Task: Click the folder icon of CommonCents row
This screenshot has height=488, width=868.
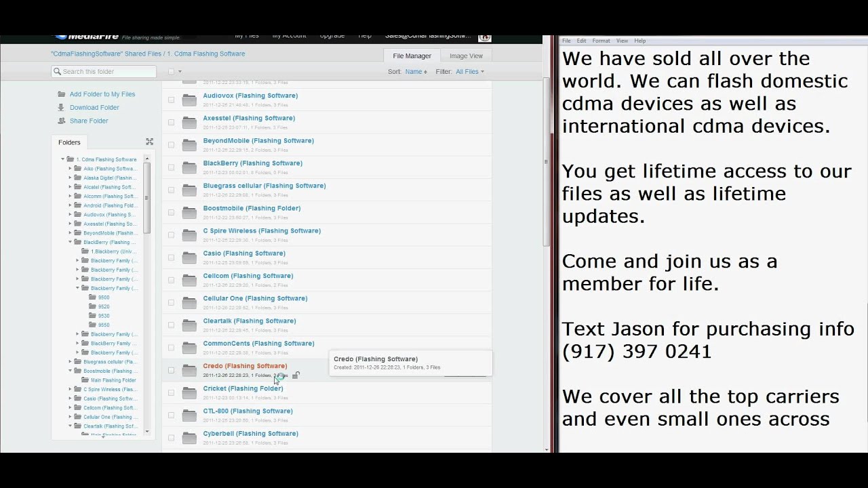Action: click(189, 348)
